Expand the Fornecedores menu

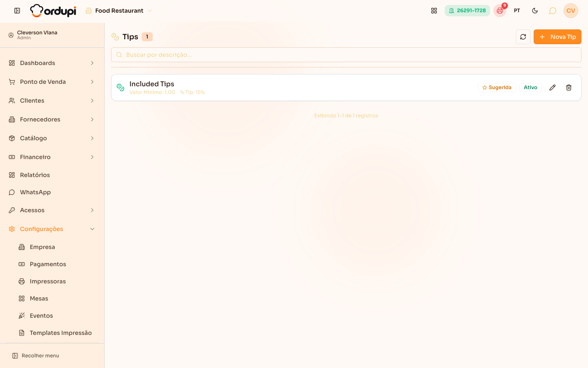click(x=52, y=119)
